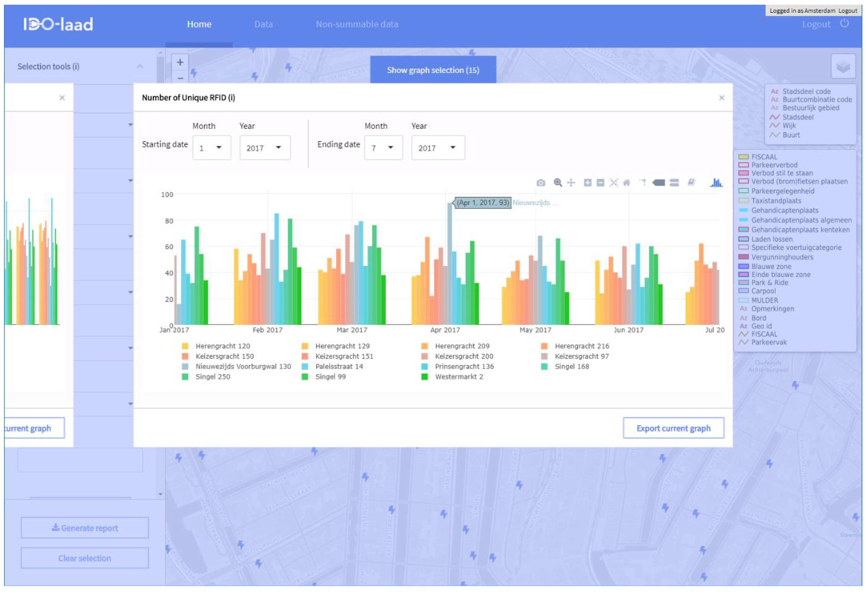868x592 pixels.
Task: Click Show graph selection (15) button
Action: 433,70
